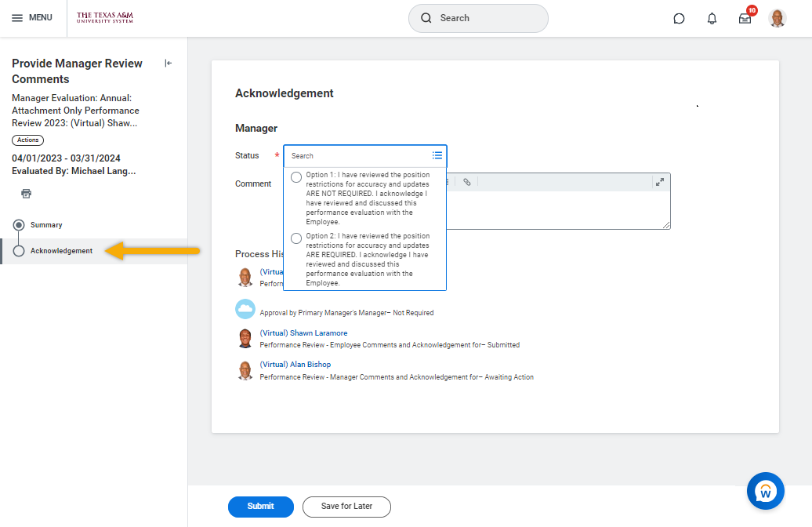Viewport: 812px width, 527px height.
Task: Click the print icon in sidebar
Action: point(26,193)
